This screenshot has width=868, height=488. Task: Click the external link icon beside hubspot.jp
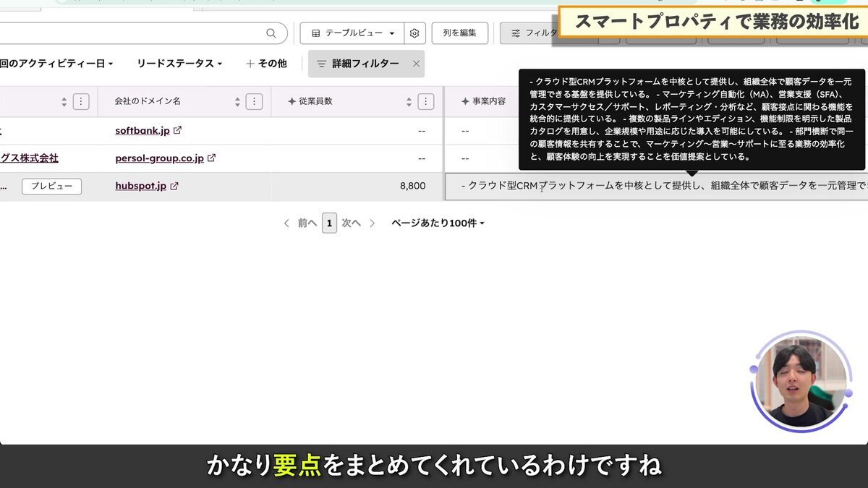tap(176, 185)
